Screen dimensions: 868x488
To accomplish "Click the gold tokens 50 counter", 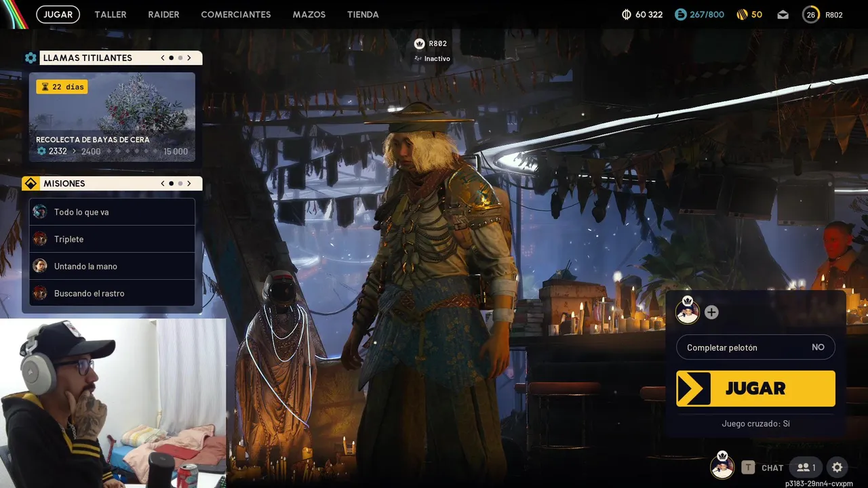I will tap(749, 14).
